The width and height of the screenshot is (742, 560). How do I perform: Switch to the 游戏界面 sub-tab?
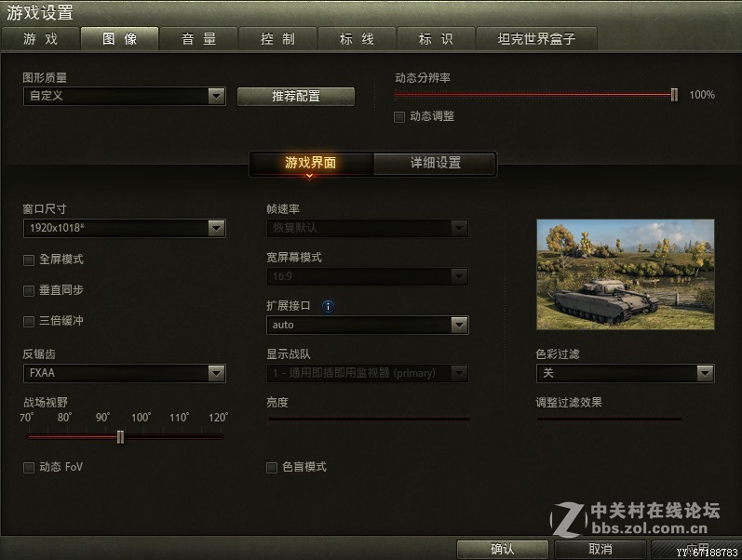[311, 163]
